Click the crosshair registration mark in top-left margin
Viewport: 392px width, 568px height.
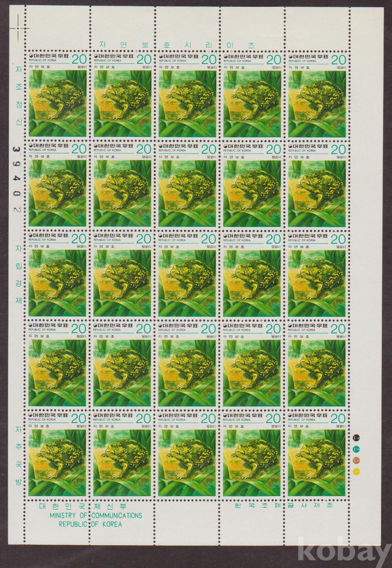pyautogui.click(x=19, y=21)
